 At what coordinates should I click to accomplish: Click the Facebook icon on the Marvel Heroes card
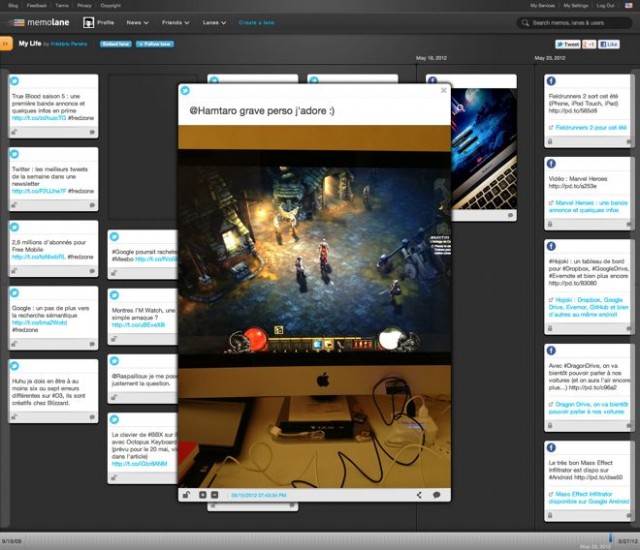pos(551,164)
